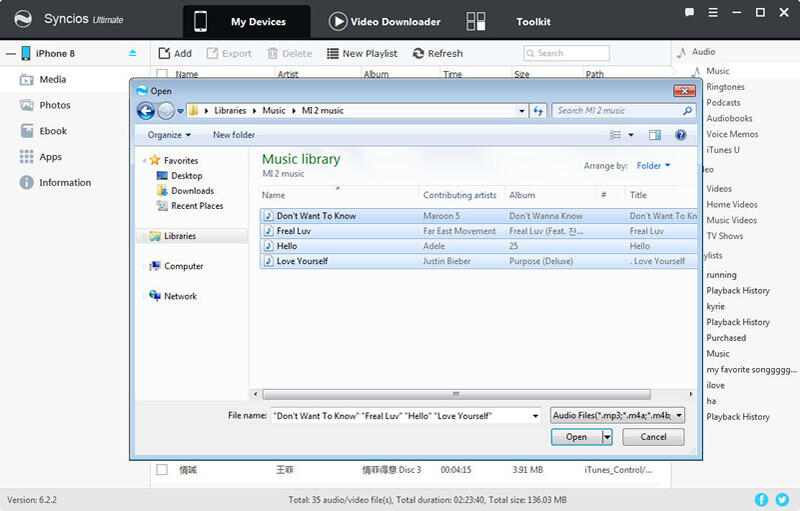Click the Delete toolbar button

[x=289, y=54]
